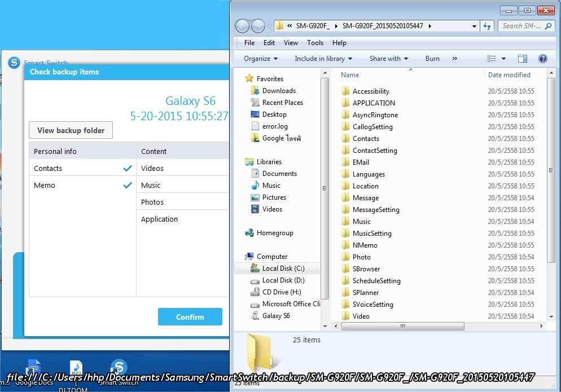Select the Music row in Content list
This screenshot has height=392, width=561.
point(182,185)
